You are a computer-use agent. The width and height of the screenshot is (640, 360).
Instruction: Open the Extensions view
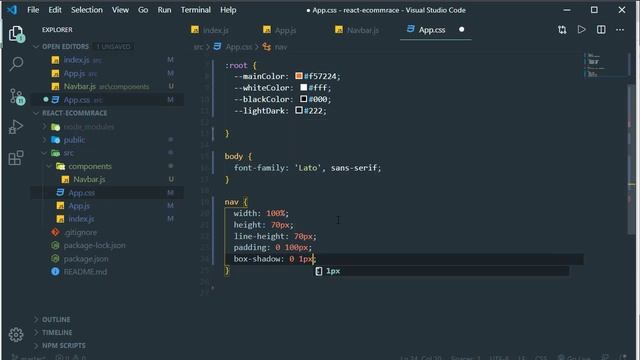(16, 158)
